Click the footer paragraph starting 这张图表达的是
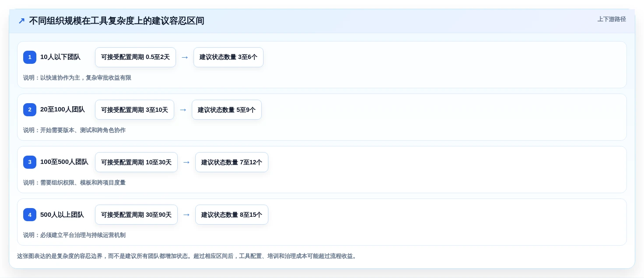Image resolution: width=644 pixels, height=278 pixels. tap(187, 256)
